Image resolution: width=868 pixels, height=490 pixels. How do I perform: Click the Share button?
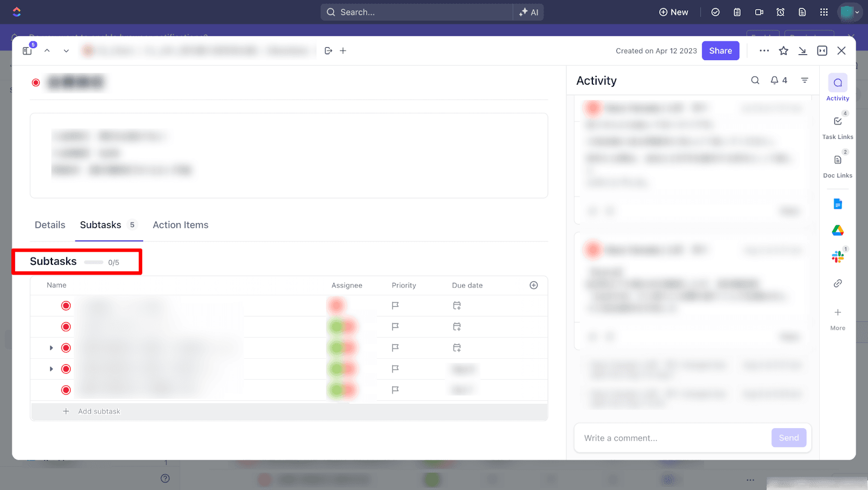point(720,50)
